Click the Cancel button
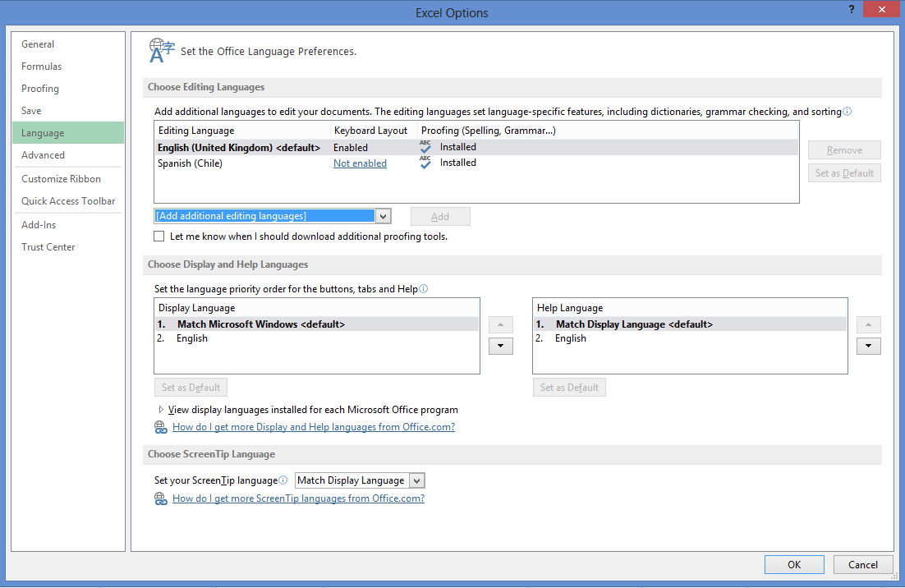 tap(863, 565)
